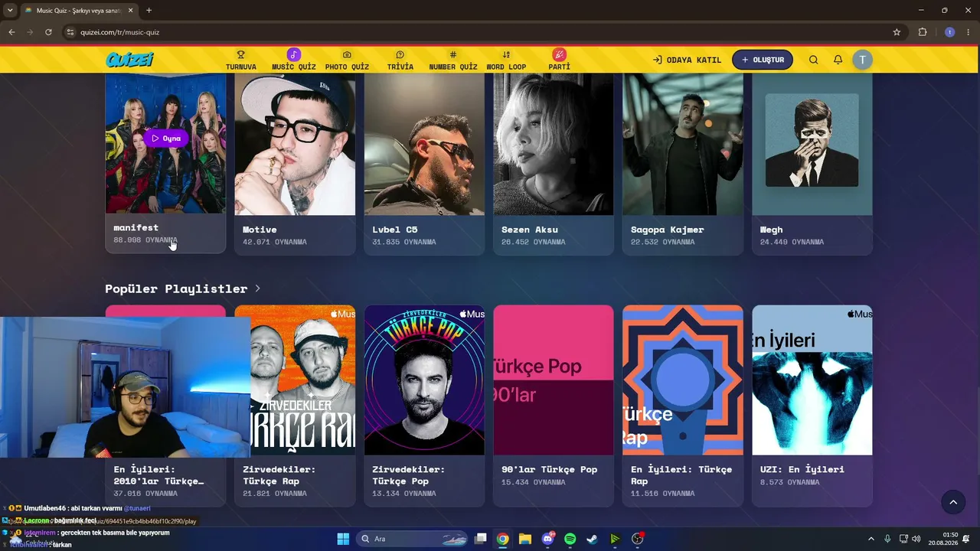Open the Chrome extensions puzzle icon
Viewport: 980px width, 551px height.
(923, 32)
